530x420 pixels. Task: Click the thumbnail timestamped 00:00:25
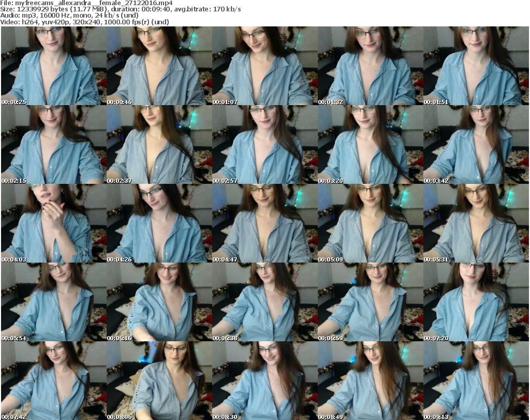click(x=53, y=66)
